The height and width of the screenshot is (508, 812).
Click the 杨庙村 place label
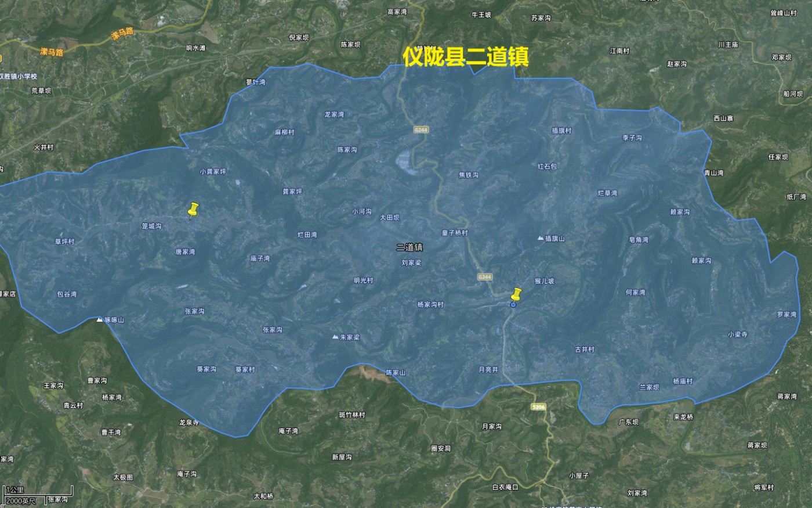pos(683,381)
